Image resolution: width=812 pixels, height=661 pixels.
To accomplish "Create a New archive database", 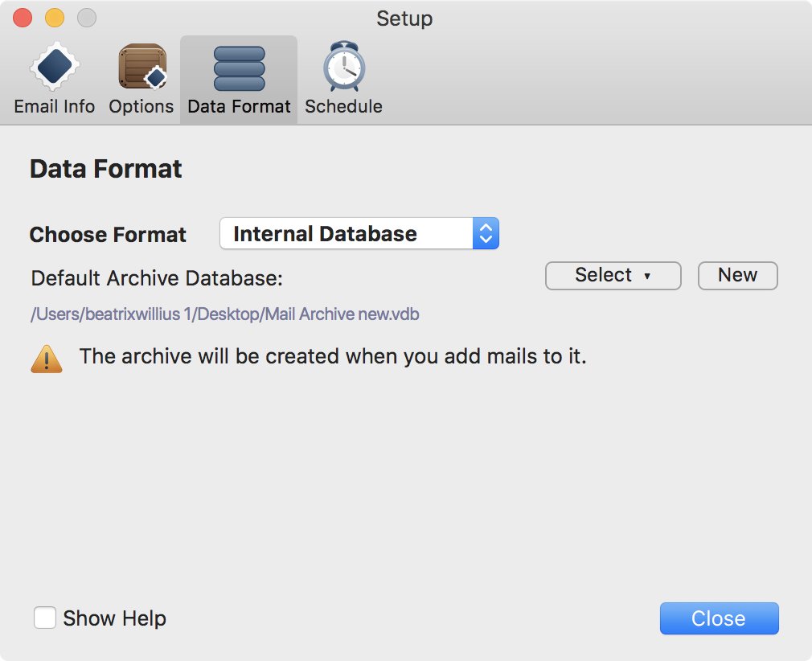I will click(738, 276).
